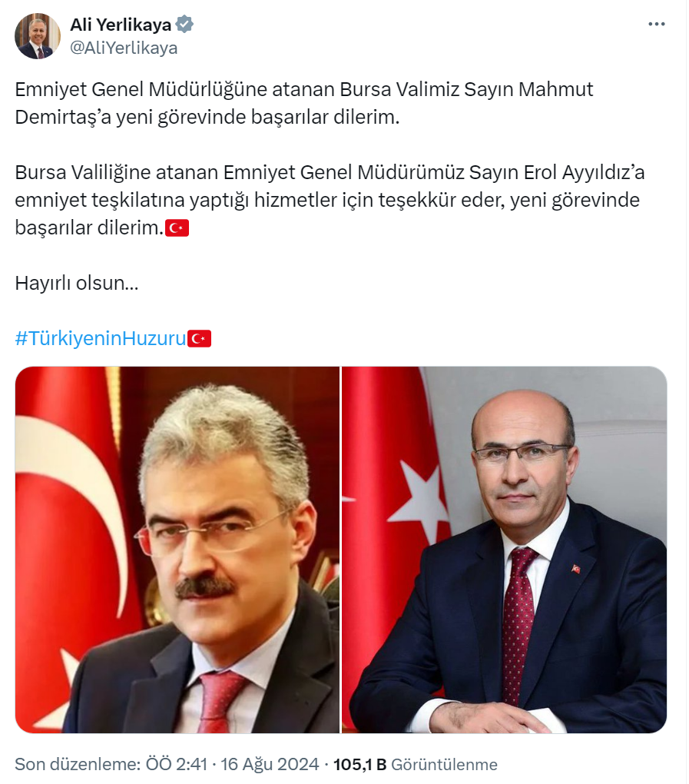Image resolution: width=689 pixels, height=784 pixels.
Task: Click the blue verified badge
Action: [185, 24]
